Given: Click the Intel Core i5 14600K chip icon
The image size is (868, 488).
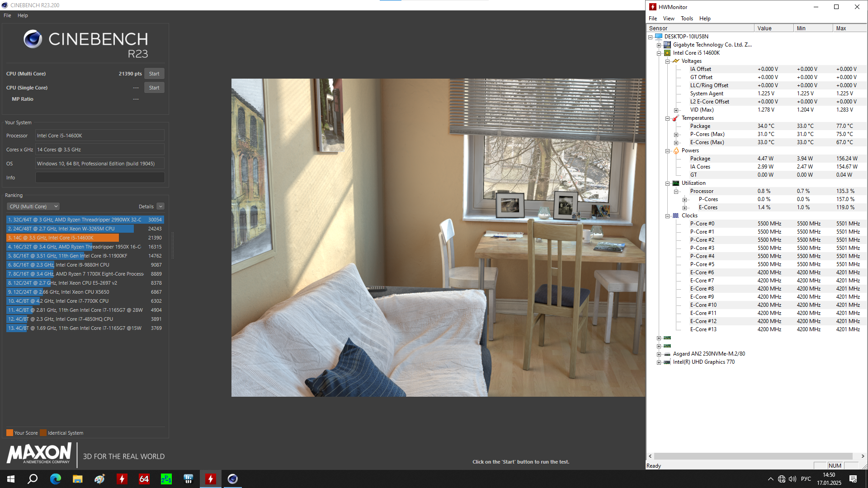Looking at the screenshot, I should [667, 53].
